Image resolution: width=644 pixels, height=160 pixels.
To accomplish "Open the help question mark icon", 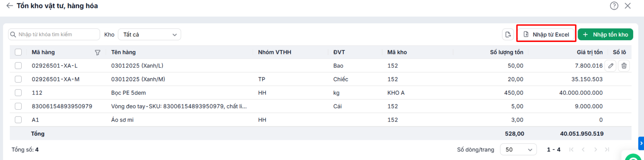I will coord(614,6).
